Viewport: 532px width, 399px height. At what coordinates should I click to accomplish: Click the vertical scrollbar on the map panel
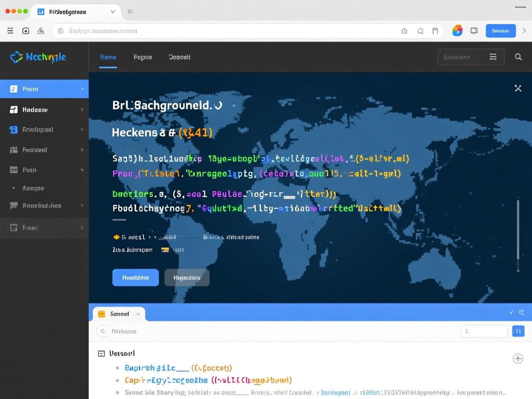(x=518, y=236)
